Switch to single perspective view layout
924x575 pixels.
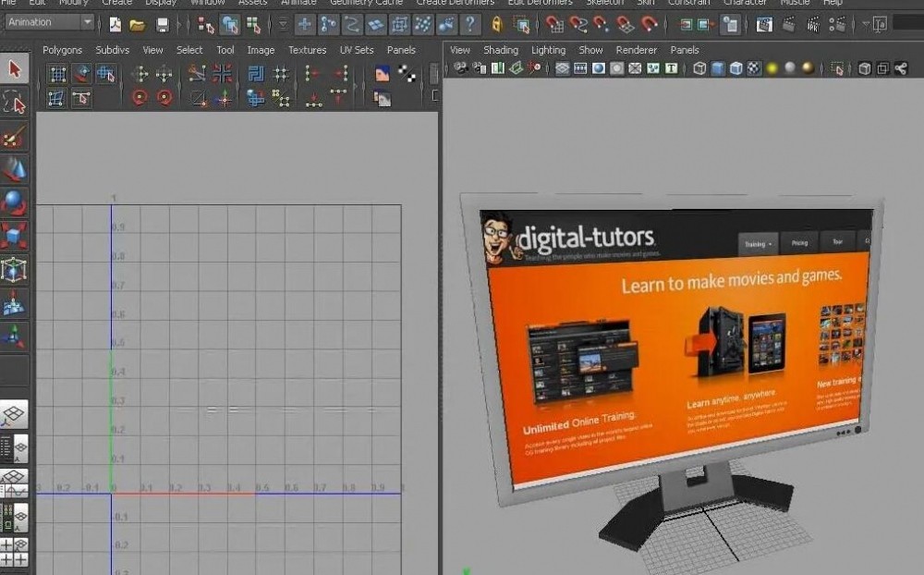[14, 414]
